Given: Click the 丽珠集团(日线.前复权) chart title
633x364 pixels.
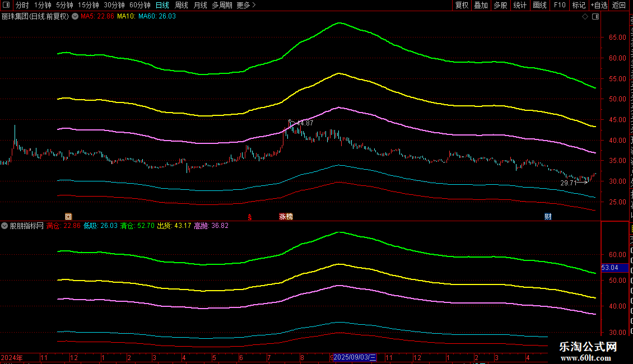Looking at the screenshot, I should tap(35, 17).
